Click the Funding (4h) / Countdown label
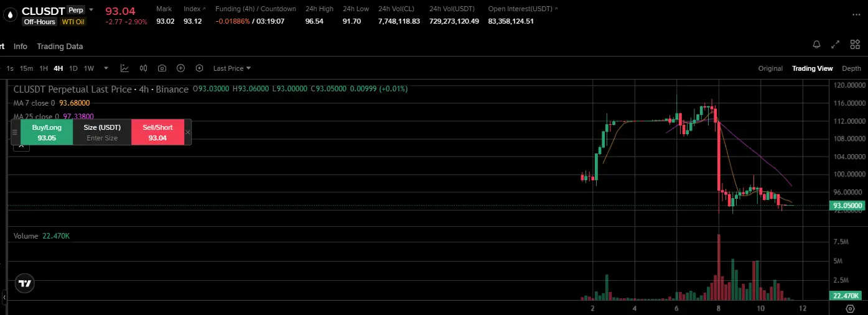 click(256, 9)
